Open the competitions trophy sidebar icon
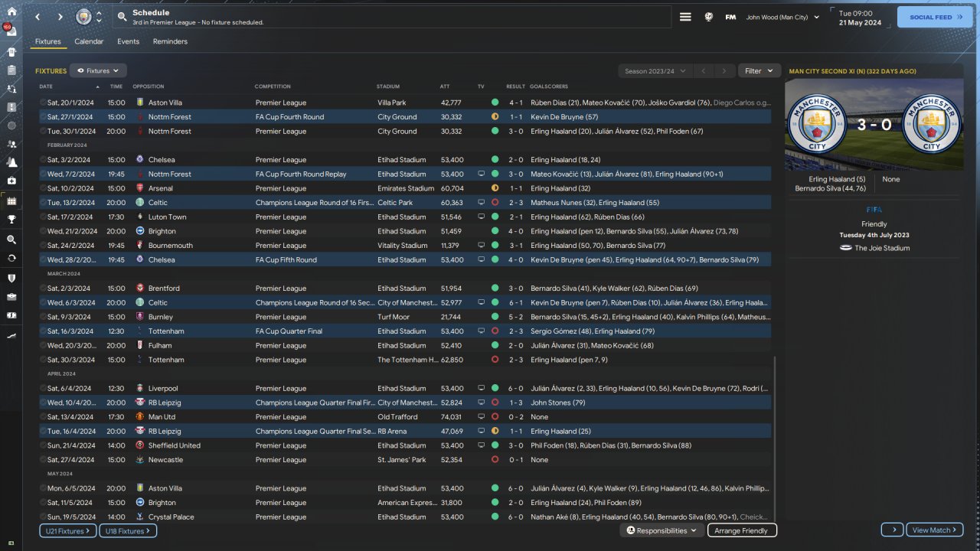The height and width of the screenshot is (551, 980). click(x=11, y=219)
